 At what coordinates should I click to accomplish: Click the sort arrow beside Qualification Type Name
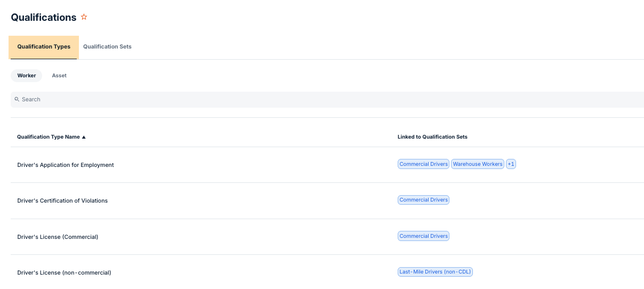coord(84,137)
